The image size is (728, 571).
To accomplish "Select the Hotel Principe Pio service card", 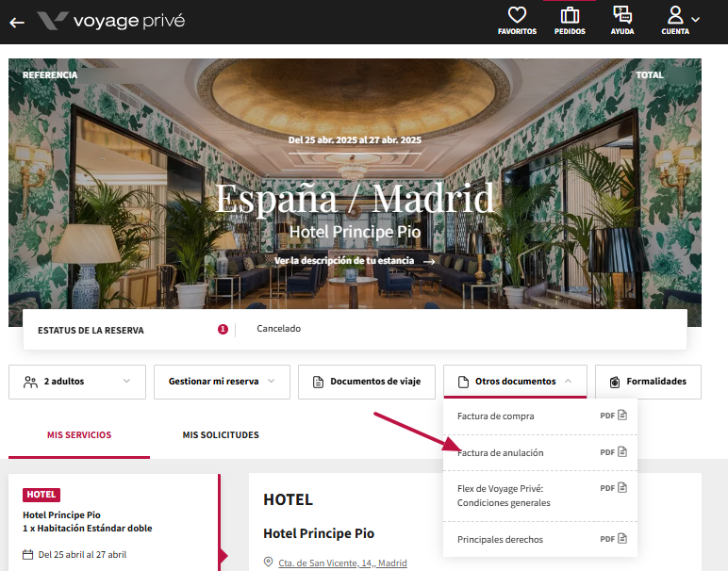I will [114, 522].
